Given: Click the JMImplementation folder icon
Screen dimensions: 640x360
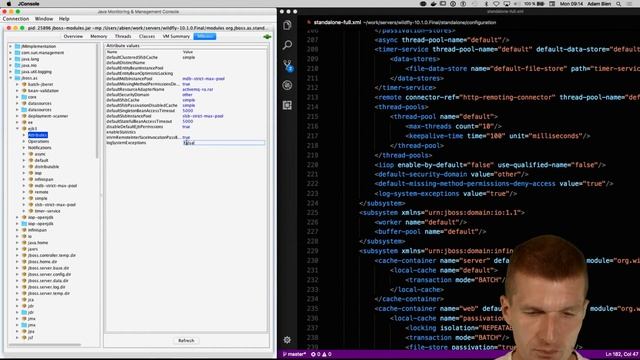Looking at the screenshot, I should click(18, 47).
